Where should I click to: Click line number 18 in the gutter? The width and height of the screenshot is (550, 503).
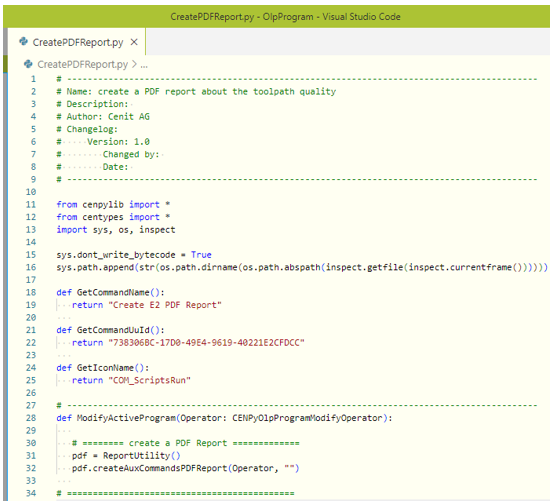pos(31,293)
